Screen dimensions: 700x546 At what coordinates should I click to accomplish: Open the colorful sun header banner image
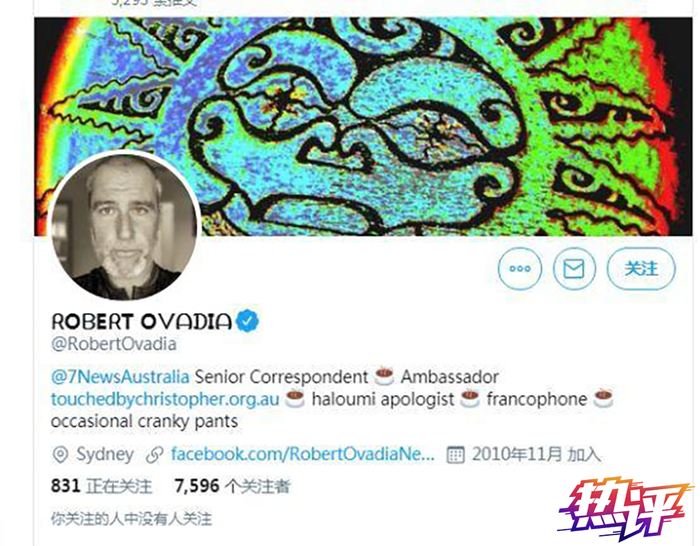[x=363, y=126]
